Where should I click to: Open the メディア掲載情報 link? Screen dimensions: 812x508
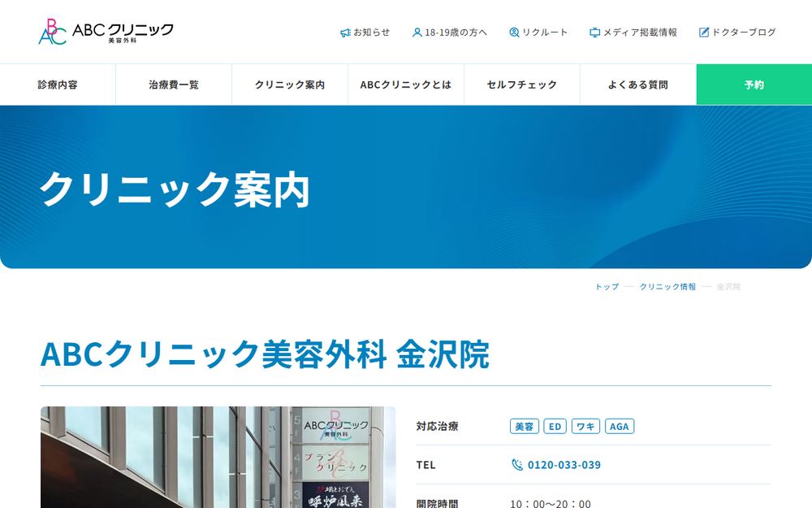(633, 33)
